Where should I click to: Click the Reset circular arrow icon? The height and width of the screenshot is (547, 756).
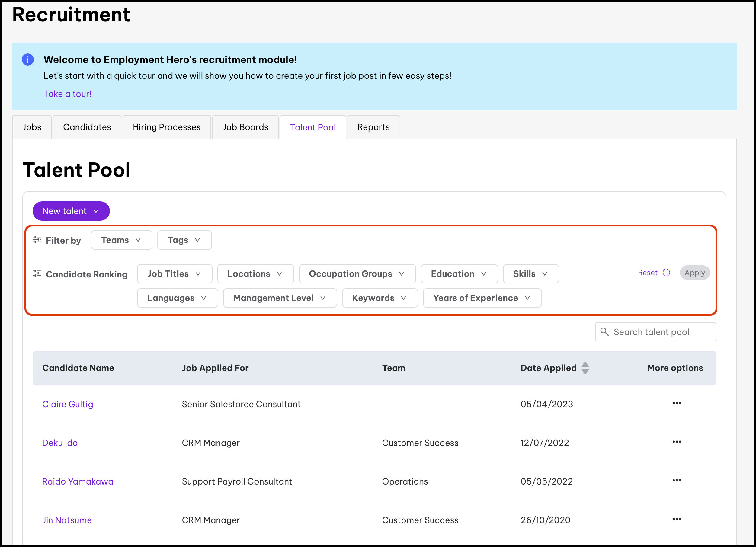(666, 273)
